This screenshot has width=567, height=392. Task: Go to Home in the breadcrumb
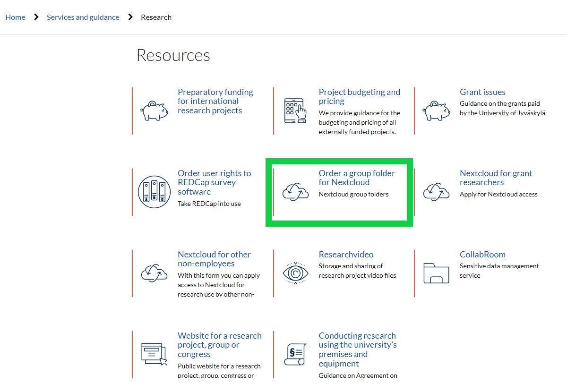coord(15,17)
